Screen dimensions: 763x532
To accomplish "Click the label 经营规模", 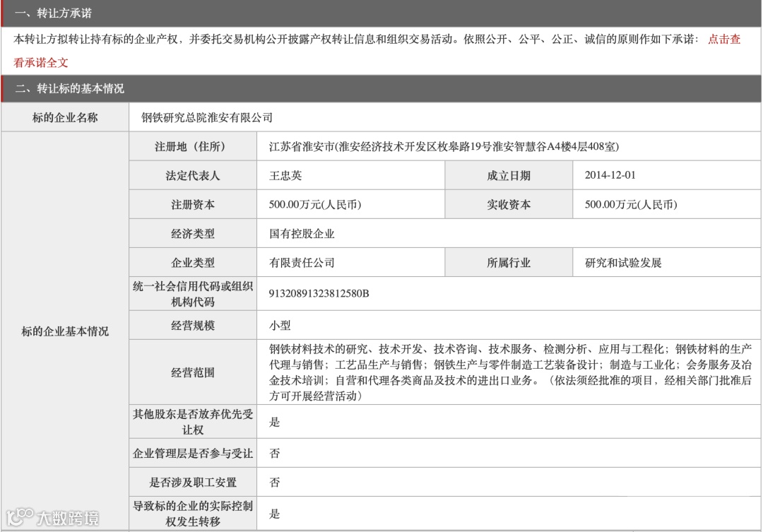I will (x=193, y=326).
